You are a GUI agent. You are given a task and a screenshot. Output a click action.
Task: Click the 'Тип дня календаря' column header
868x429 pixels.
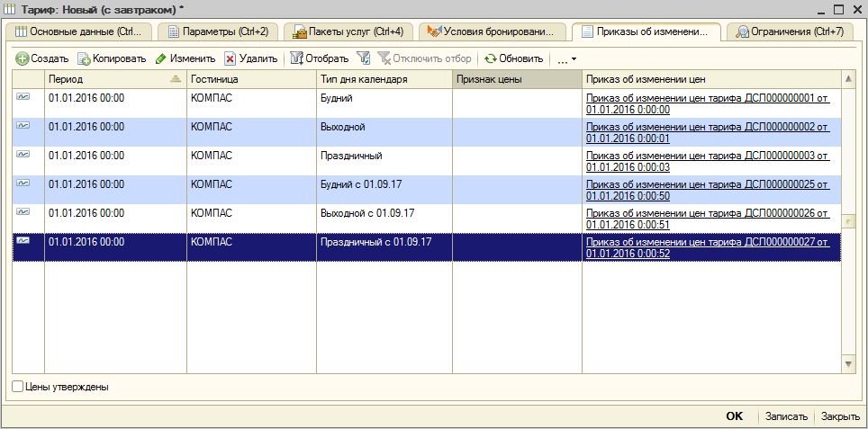384,79
